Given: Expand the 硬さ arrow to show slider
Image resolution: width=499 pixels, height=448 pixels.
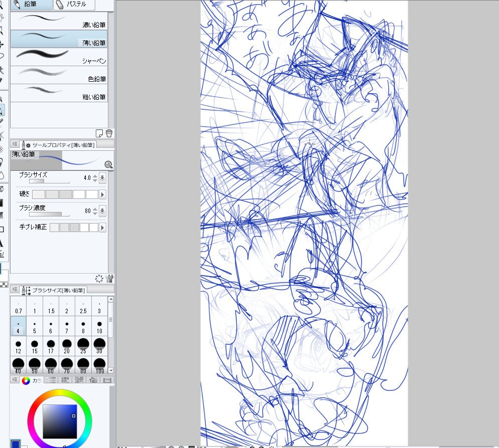Looking at the screenshot, I should (102, 194).
